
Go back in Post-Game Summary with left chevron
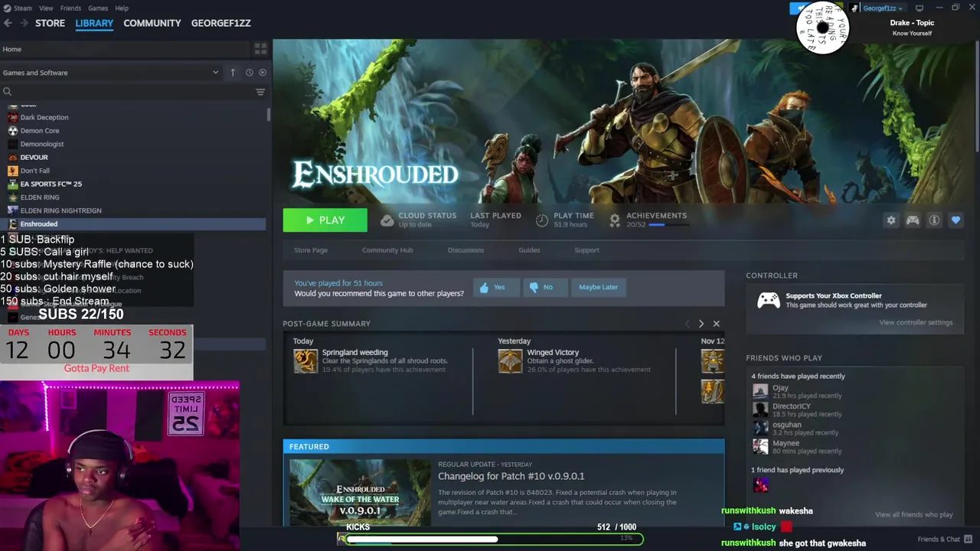pyautogui.click(x=687, y=324)
